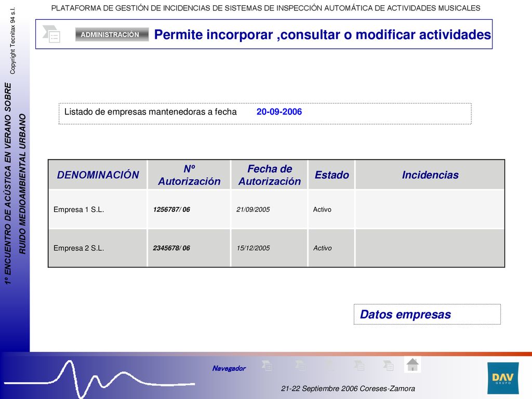Click Activo status for Empresa 2 S.L.
532x399 pixels.
pos(322,248)
